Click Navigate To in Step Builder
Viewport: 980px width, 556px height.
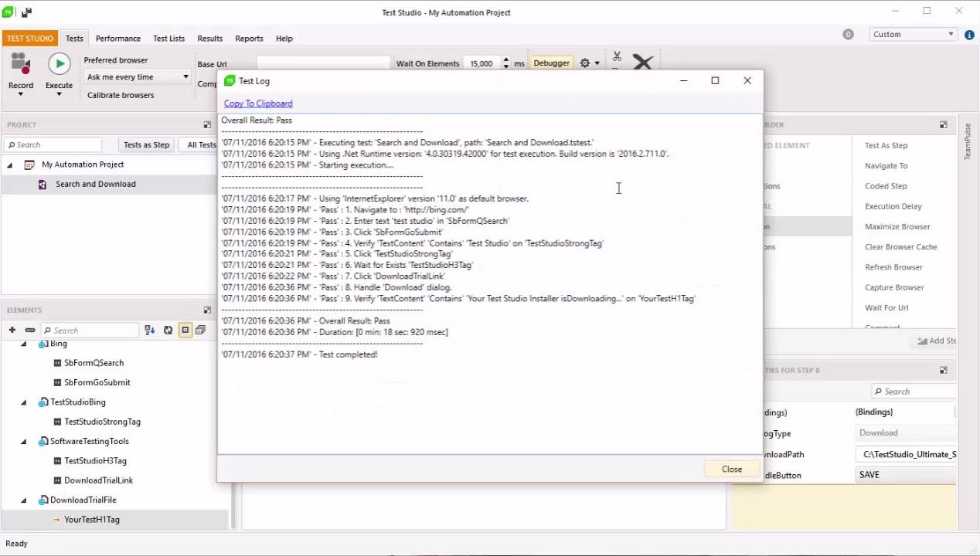pyautogui.click(x=886, y=165)
